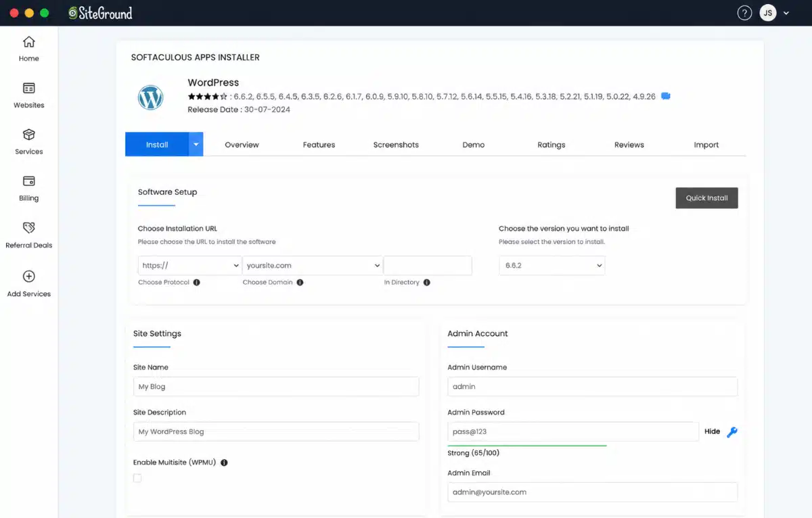Click the "WordPress" title text
812x518 pixels.
213,83
